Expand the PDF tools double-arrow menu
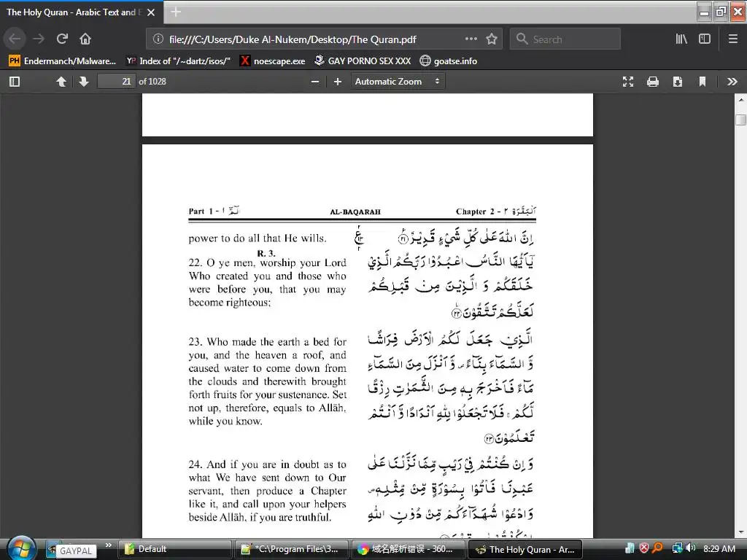Screen dimensions: 747x560 (x=732, y=82)
